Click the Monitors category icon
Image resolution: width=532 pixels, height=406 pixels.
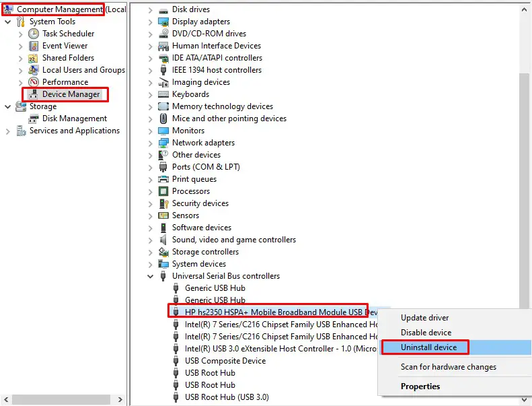163,131
